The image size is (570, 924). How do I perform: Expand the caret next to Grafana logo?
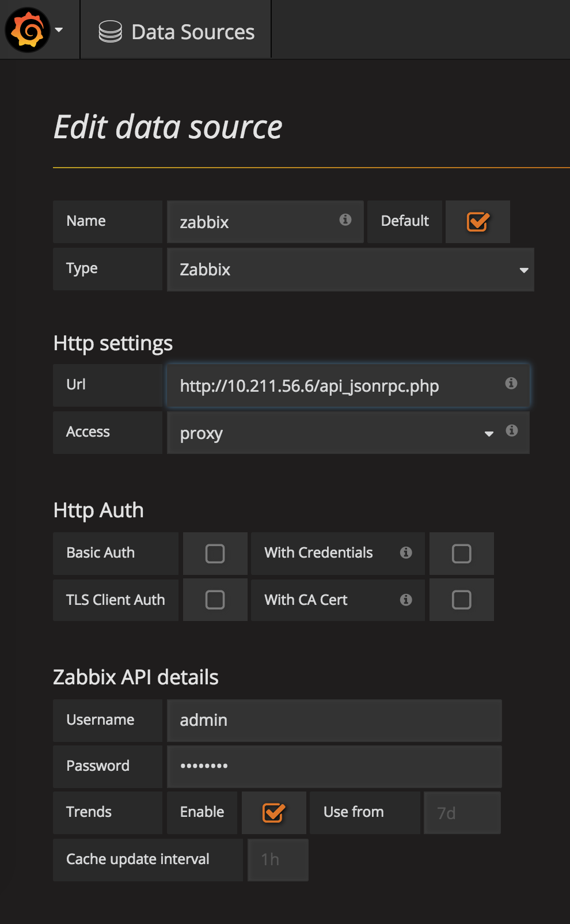click(x=59, y=30)
